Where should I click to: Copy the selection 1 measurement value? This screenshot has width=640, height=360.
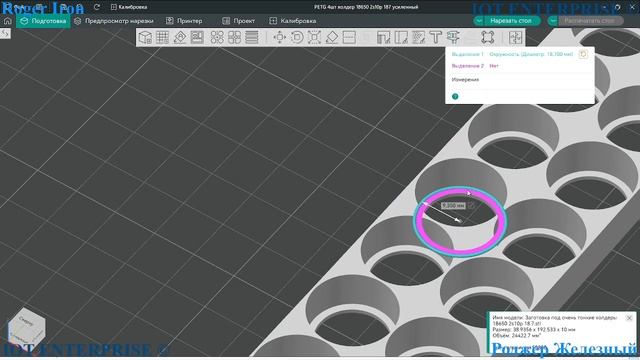coord(583,54)
